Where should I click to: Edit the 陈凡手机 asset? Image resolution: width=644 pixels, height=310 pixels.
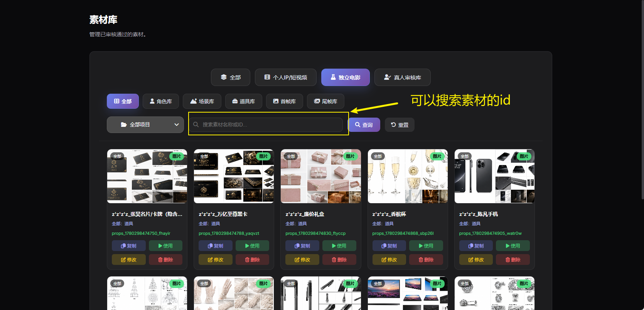pos(476,259)
